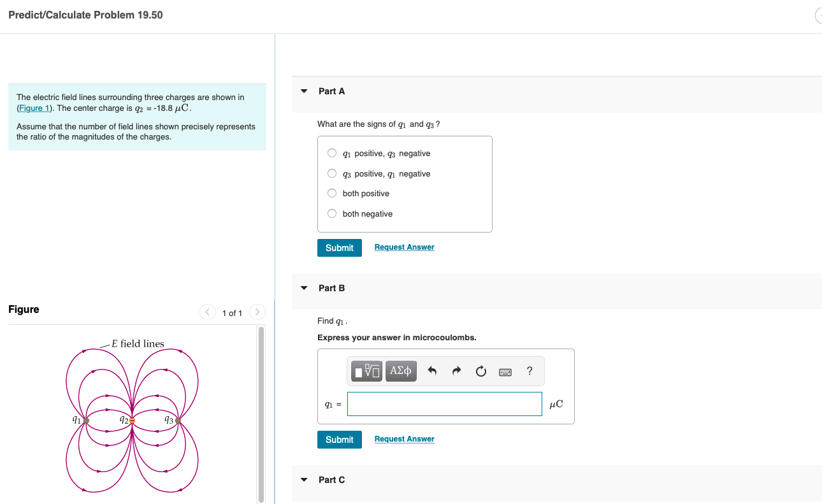Click the reset circular arrow icon
Image resolution: width=822 pixels, height=504 pixels.
point(481,371)
